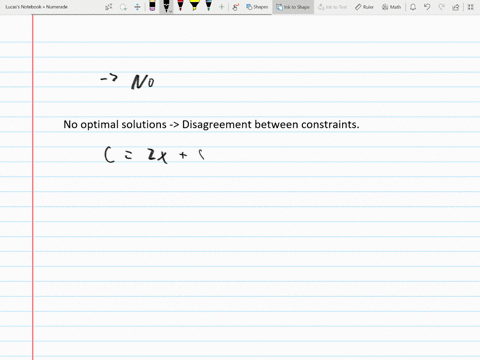Undo the last ink stroke
The width and height of the screenshot is (480, 360).
point(427,7)
